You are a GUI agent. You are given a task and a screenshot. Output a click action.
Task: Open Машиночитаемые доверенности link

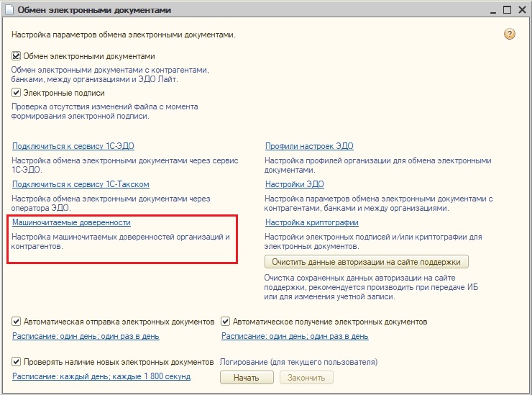point(71,222)
